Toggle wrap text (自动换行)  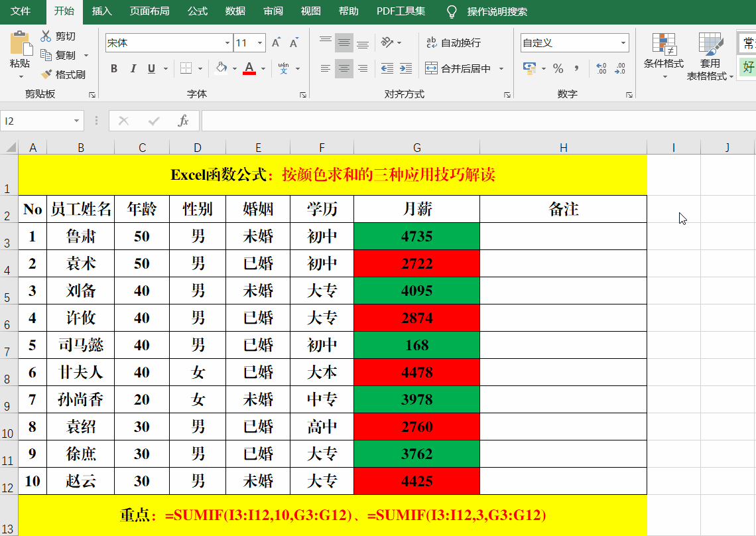tap(453, 42)
